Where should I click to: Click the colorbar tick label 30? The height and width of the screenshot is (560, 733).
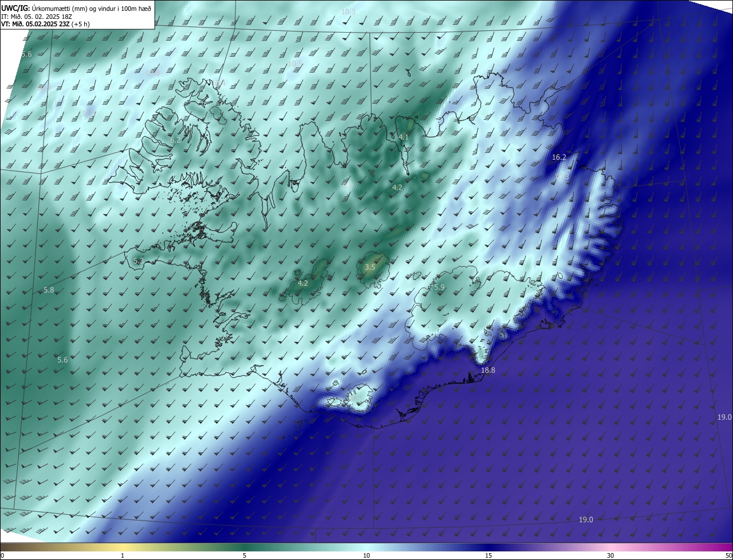coord(610,555)
